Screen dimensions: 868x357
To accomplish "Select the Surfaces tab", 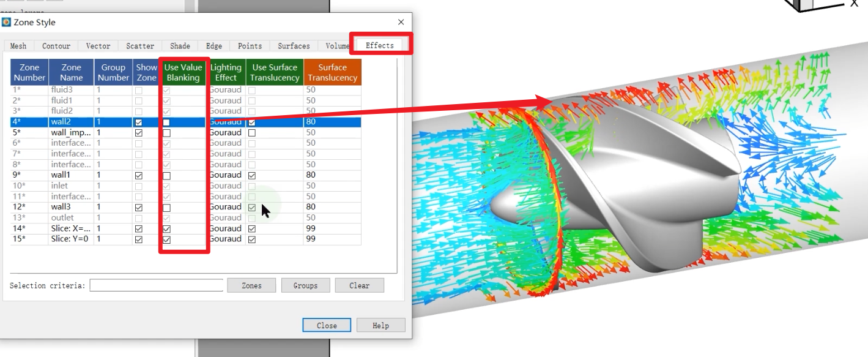I will pos(294,46).
